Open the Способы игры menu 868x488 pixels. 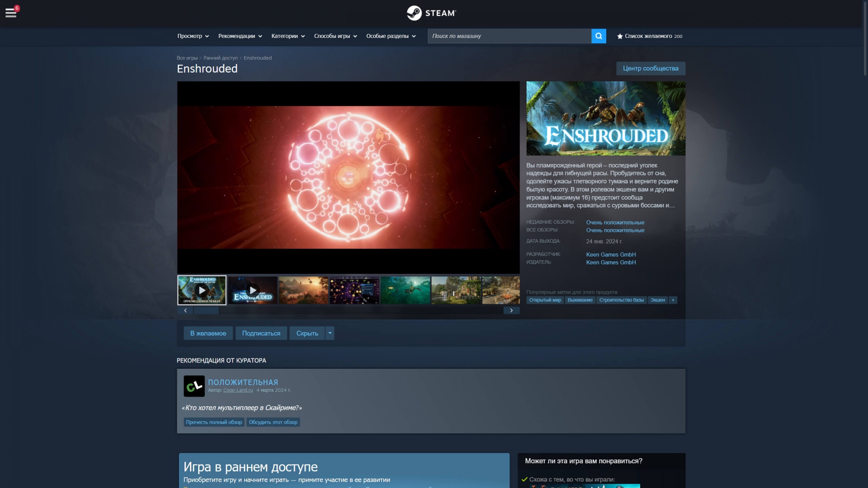coord(335,36)
